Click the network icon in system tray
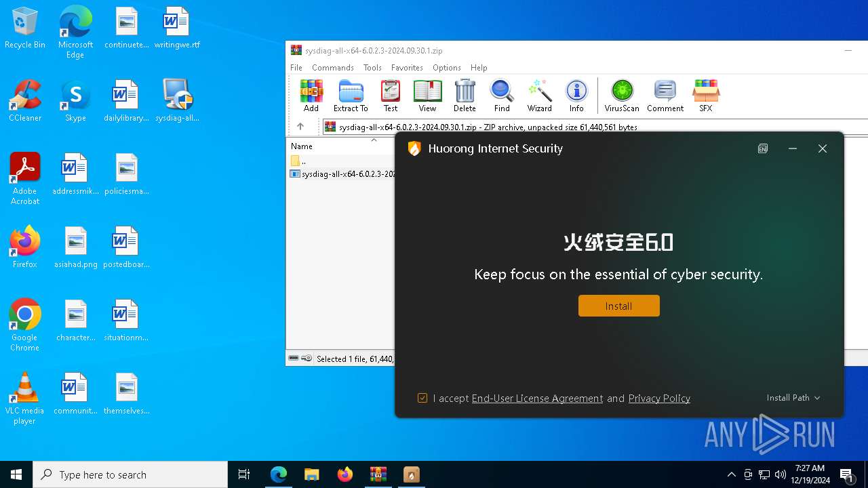 click(764, 474)
